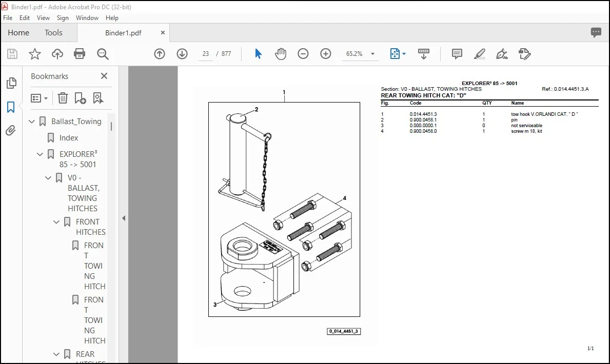The width and height of the screenshot is (610, 364).
Task: Add a sticky note comment
Action: click(457, 54)
